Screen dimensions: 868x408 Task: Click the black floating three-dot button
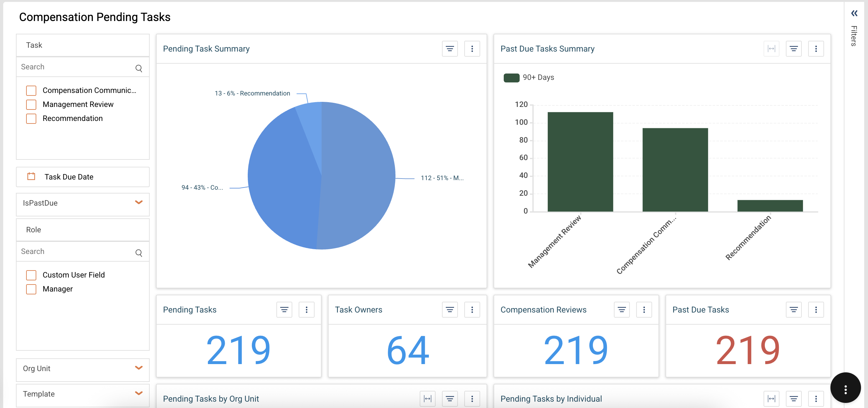tap(845, 389)
